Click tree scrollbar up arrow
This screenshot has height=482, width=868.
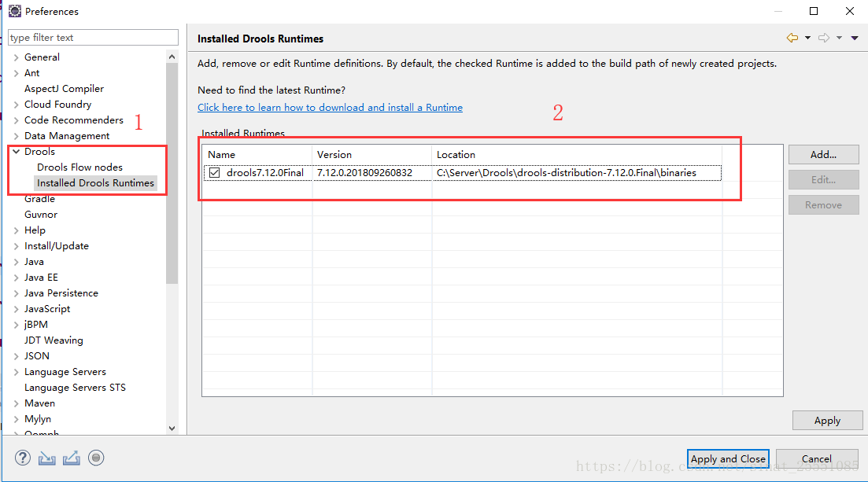[172, 57]
